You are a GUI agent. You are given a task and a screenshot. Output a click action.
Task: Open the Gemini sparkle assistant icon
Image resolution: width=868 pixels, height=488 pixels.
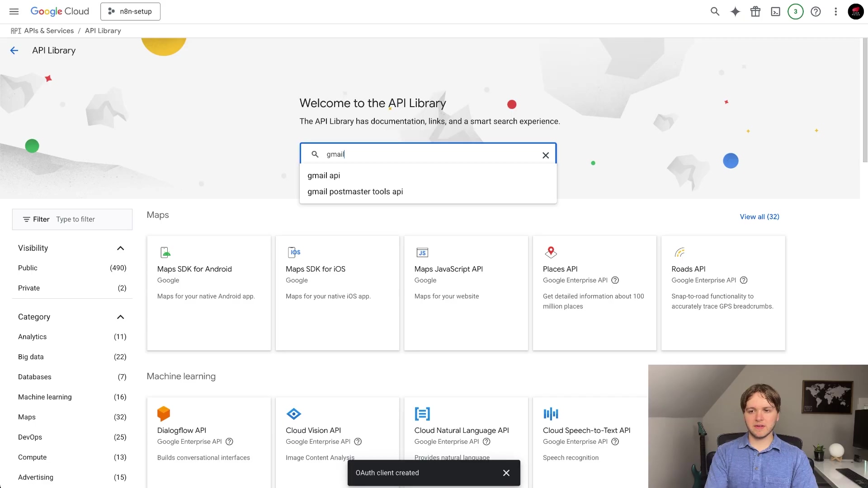tap(735, 11)
